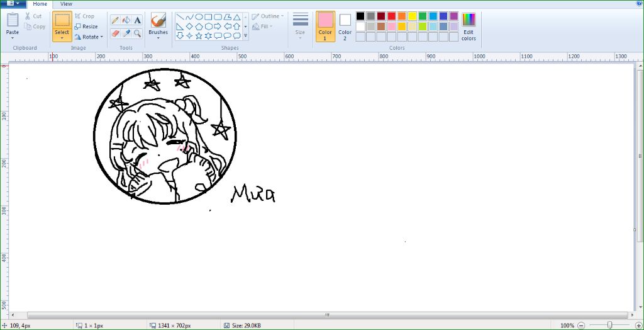Pick the black color swatch
The width and height of the screenshot is (644, 330).
click(360, 16)
